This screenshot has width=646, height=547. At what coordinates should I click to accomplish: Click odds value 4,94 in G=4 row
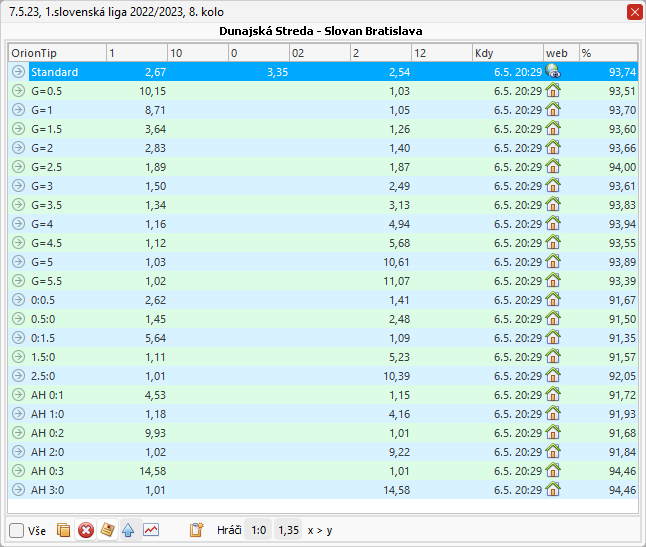[399, 224]
